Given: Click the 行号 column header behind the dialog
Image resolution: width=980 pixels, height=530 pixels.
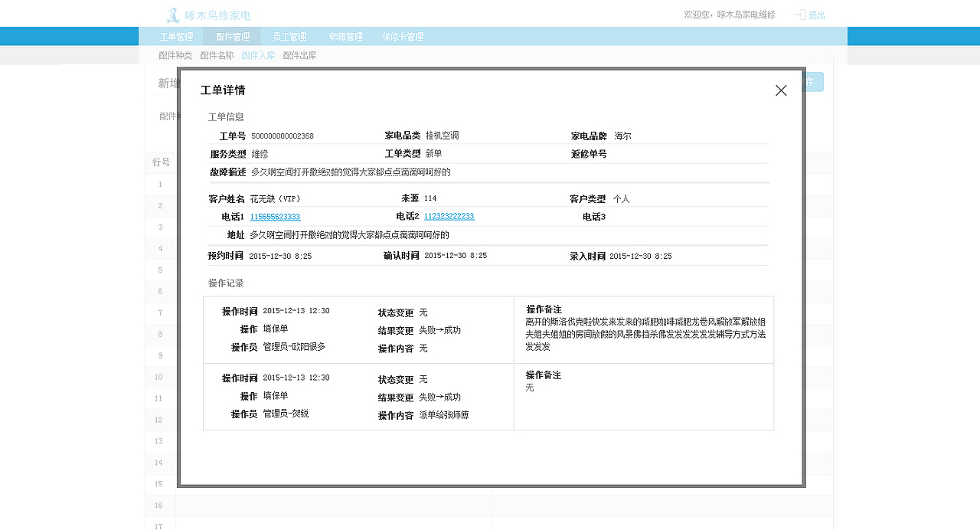Looking at the screenshot, I should (161, 162).
